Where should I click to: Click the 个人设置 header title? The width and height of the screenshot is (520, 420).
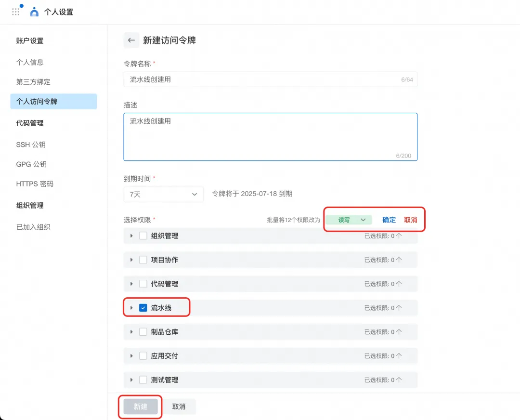(x=59, y=12)
